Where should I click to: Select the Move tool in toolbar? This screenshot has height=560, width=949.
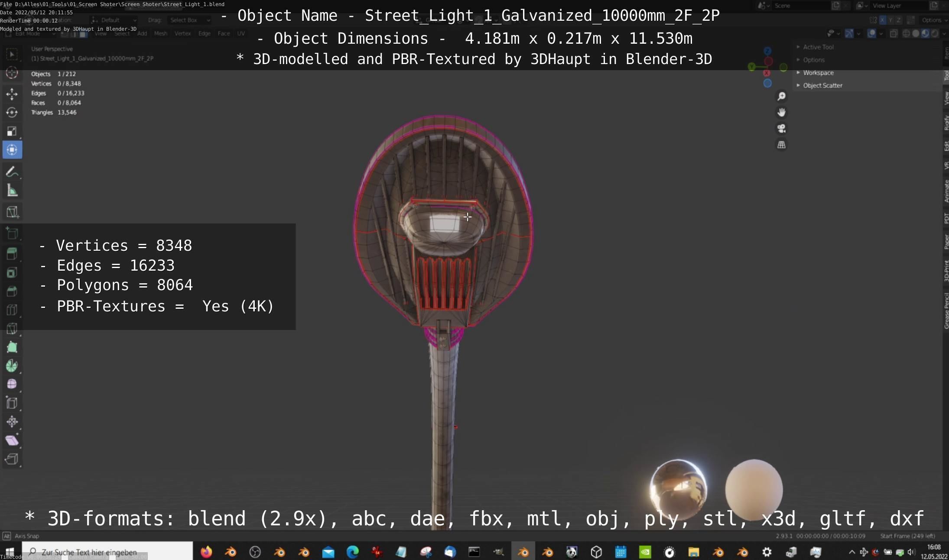click(x=12, y=94)
